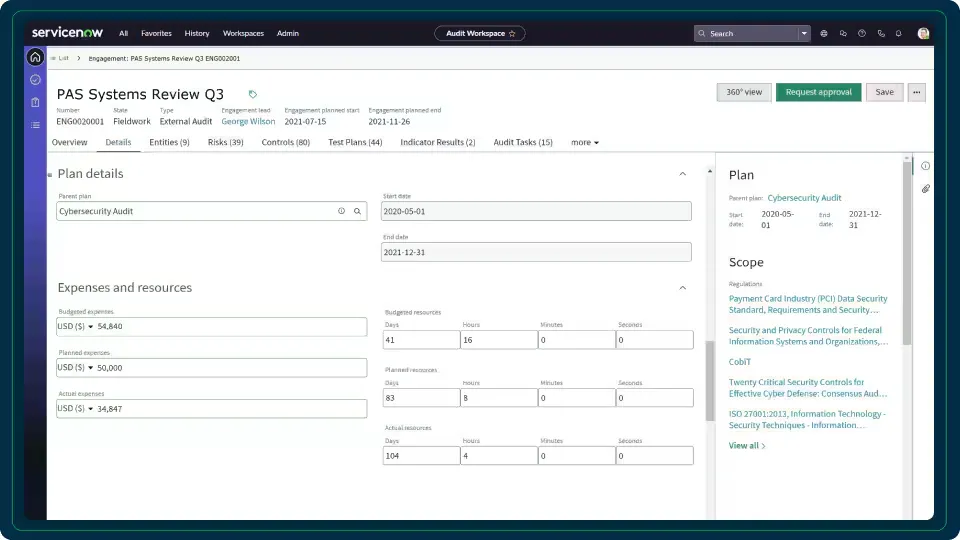Click the info icon in Parent plan field

pyautogui.click(x=342, y=211)
